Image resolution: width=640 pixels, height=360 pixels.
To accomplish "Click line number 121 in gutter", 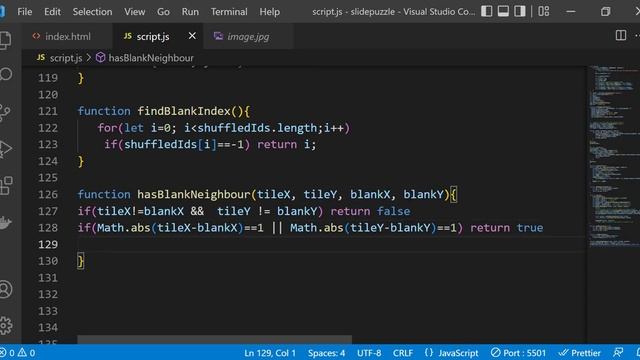I will point(48,111).
